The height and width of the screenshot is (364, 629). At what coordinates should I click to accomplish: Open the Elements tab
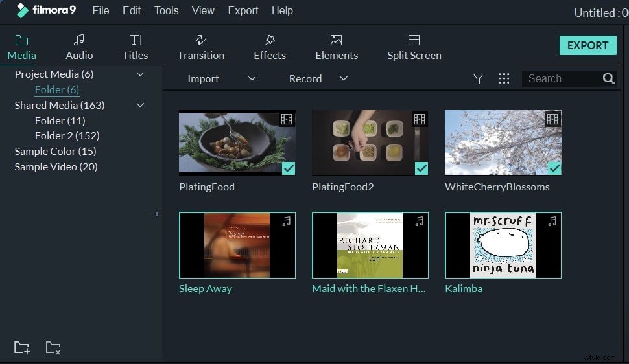[x=337, y=47]
